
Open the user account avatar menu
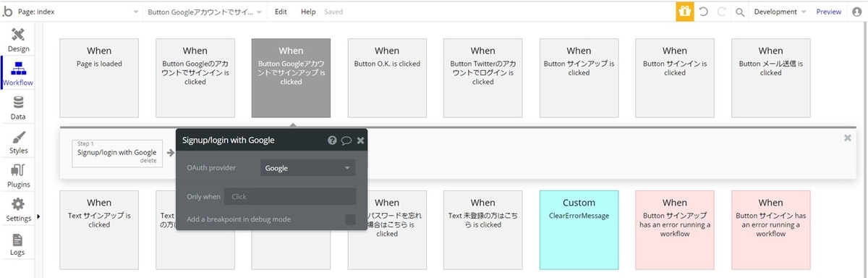click(x=857, y=12)
